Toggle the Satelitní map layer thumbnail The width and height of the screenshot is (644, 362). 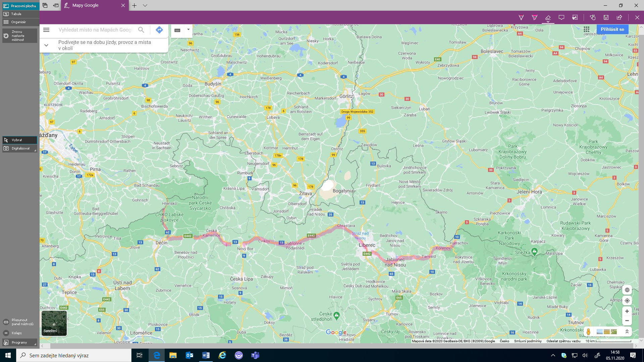click(54, 323)
